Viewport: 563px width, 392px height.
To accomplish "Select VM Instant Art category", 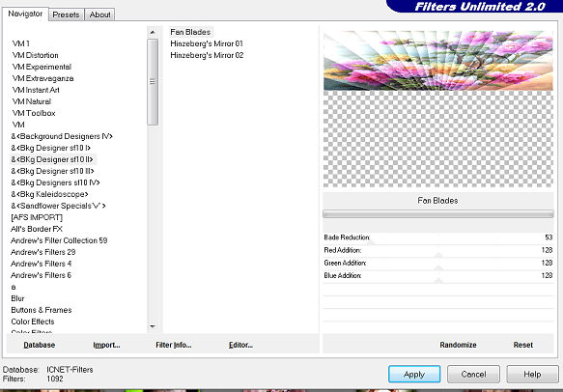I will pos(36,90).
